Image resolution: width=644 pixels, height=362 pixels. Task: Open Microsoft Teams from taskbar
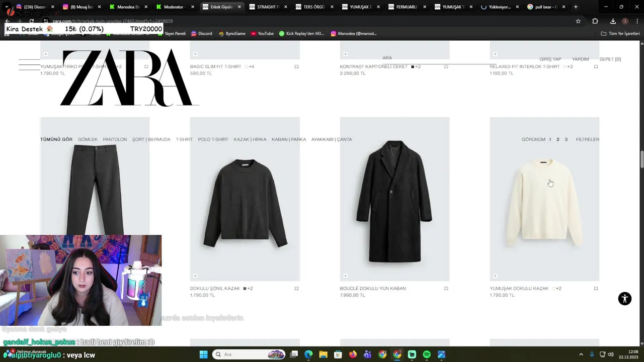pyautogui.click(x=367, y=354)
